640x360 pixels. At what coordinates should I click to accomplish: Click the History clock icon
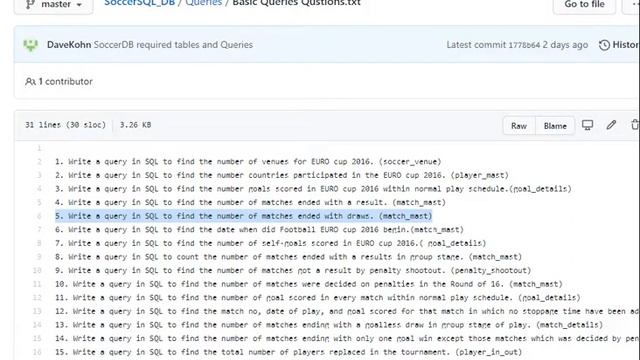(604, 45)
